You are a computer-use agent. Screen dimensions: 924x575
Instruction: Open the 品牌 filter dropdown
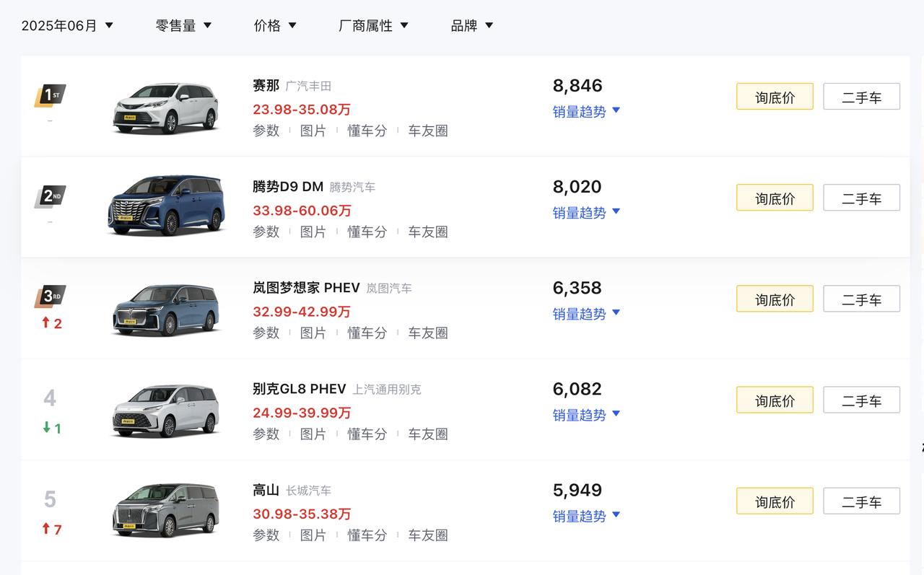coord(471,25)
